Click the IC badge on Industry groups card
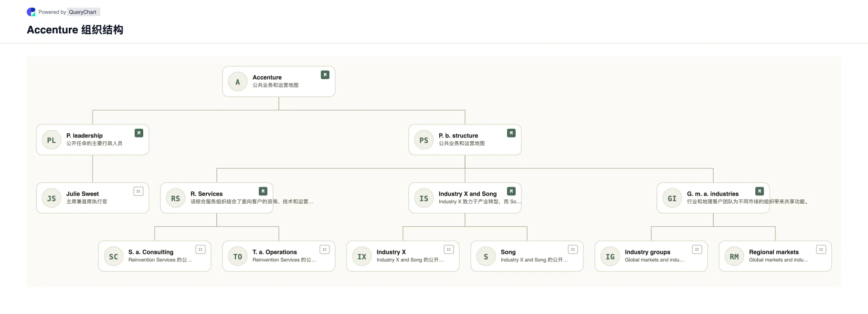Screen dimensions: 868x314 [697, 250]
